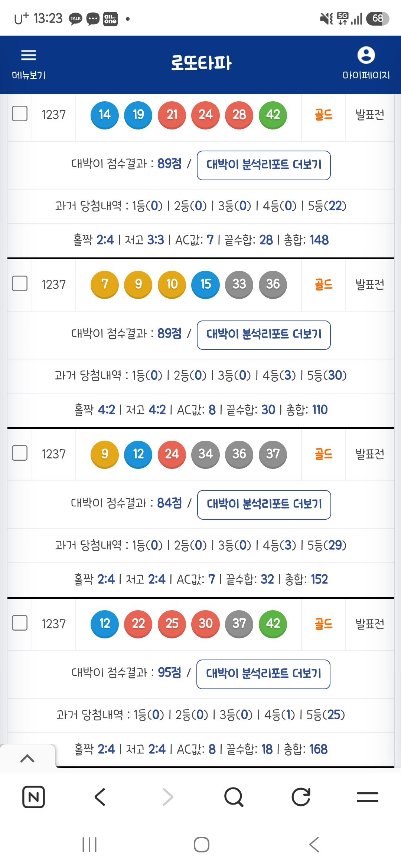Check the box for row 7 9 10
The image size is (401, 868).
(20, 283)
